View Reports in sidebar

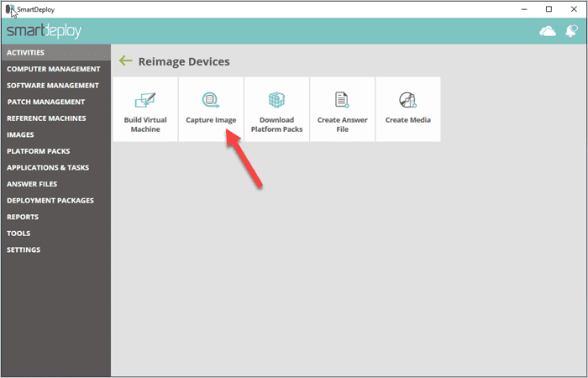[x=55, y=217]
